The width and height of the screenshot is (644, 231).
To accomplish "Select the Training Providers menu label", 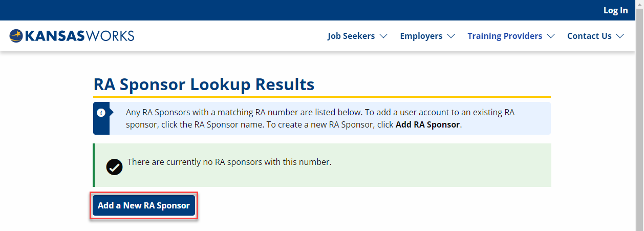I will click(505, 36).
